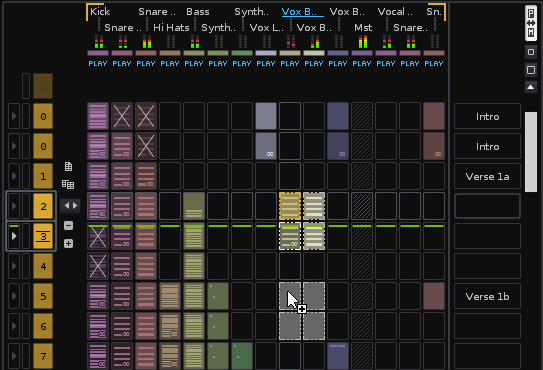The height and width of the screenshot is (370, 543).
Task: Click the Bass block in row 4
Action: tap(194, 266)
